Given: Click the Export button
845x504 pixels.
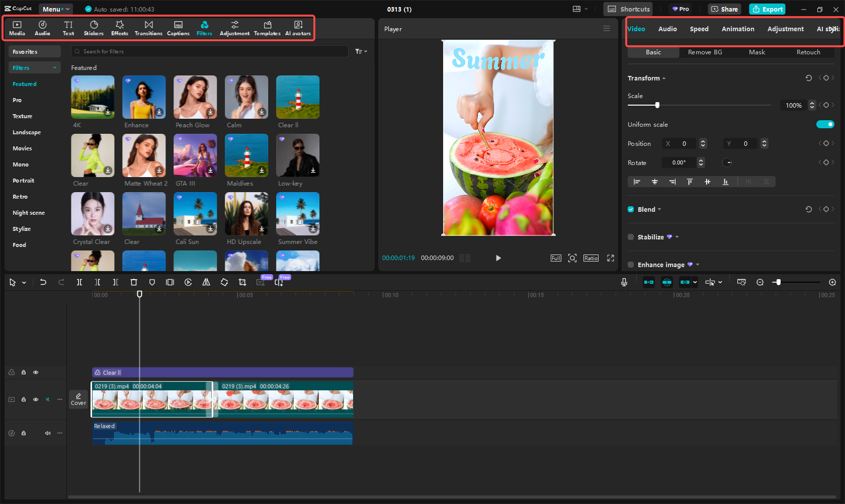Looking at the screenshot, I should (767, 9).
